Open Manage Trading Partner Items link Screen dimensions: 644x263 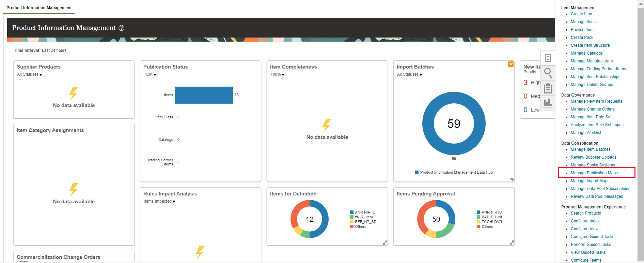tap(598, 69)
